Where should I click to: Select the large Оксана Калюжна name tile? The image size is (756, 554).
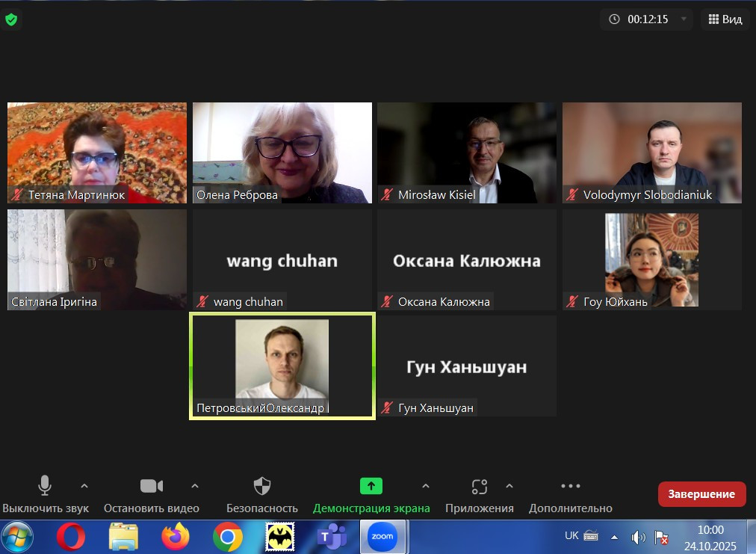[x=467, y=261]
